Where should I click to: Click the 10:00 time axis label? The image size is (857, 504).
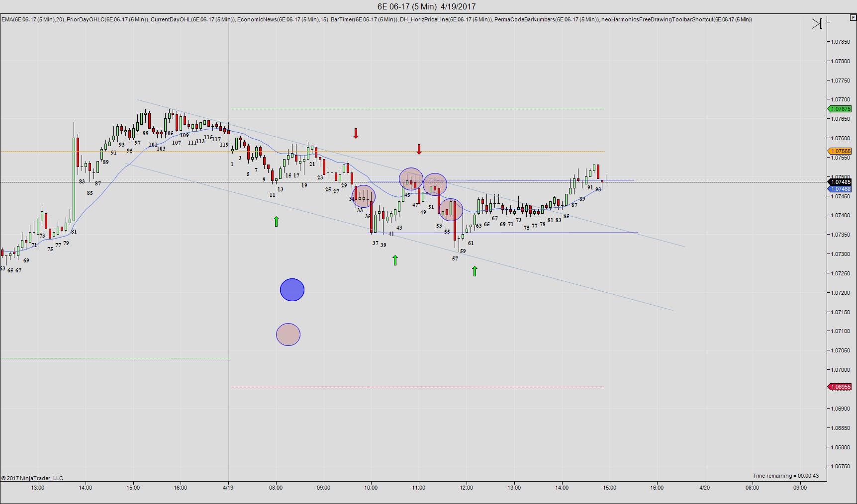(x=371, y=488)
